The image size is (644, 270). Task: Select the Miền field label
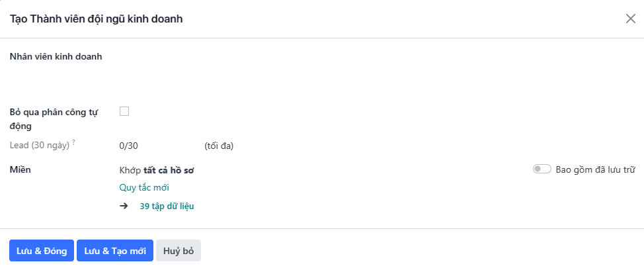coord(20,169)
